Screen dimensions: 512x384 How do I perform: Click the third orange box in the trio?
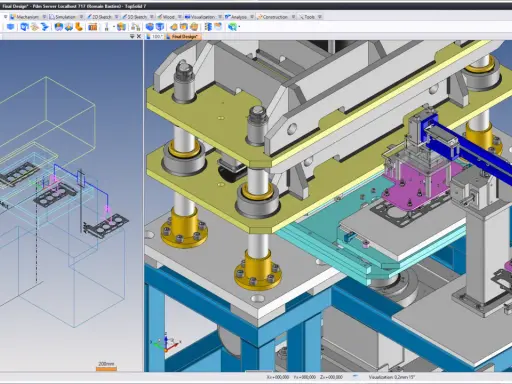pos(194,27)
